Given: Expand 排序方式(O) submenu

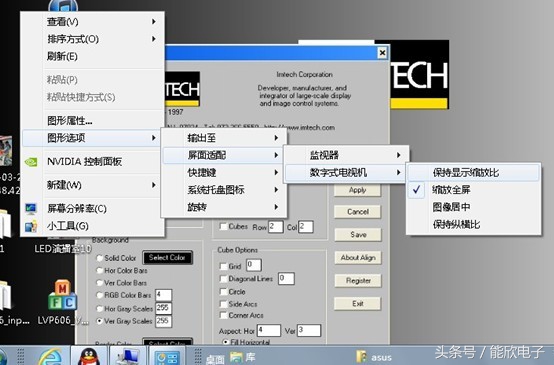Looking at the screenshot, I should click(x=93, y=39).
